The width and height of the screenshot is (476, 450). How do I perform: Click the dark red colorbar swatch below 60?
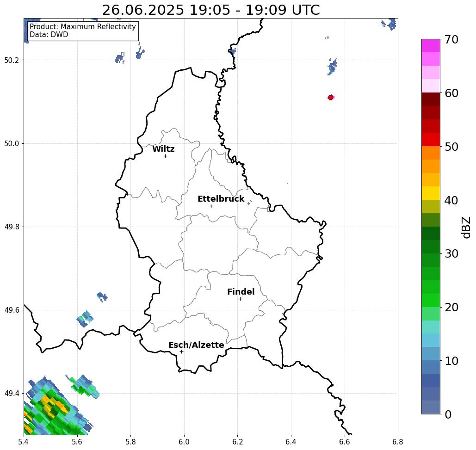[431, 99]
